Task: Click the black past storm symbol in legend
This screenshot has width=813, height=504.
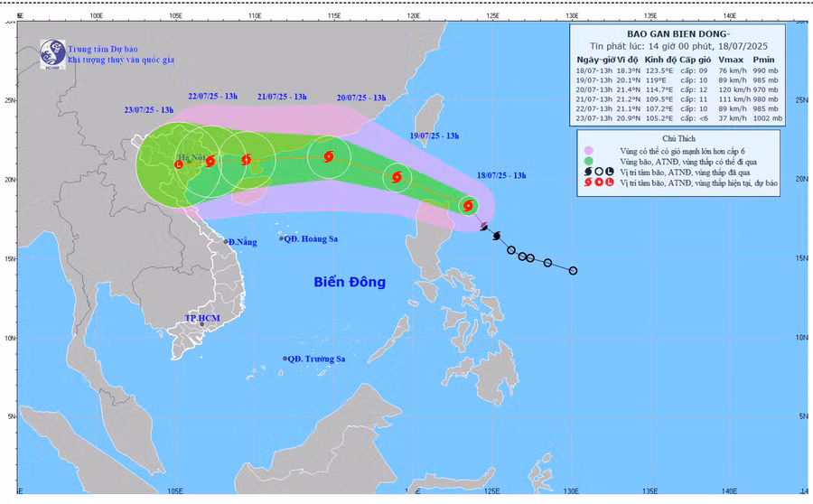Action: pyautogui.click(x=587, y=170)
